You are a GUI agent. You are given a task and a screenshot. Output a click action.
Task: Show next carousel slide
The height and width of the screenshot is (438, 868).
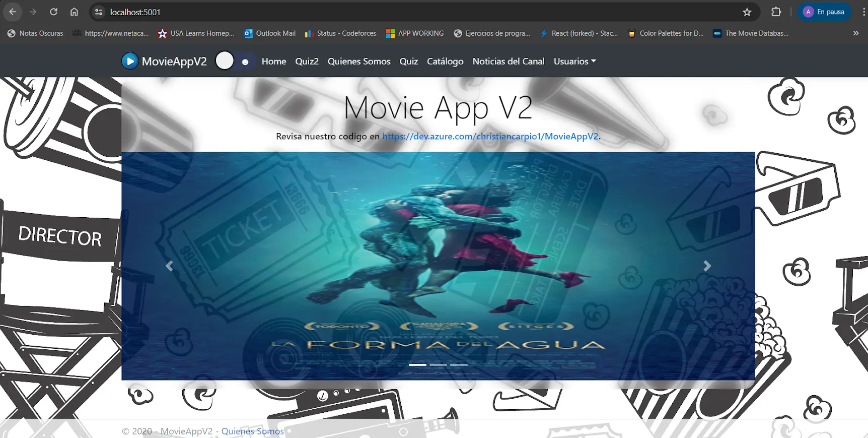point(707,266)
